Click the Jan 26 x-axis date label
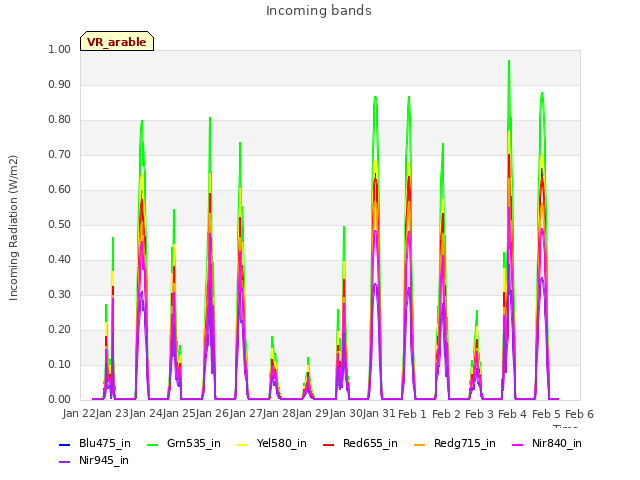640x480 pixels. tap(213, 414)
